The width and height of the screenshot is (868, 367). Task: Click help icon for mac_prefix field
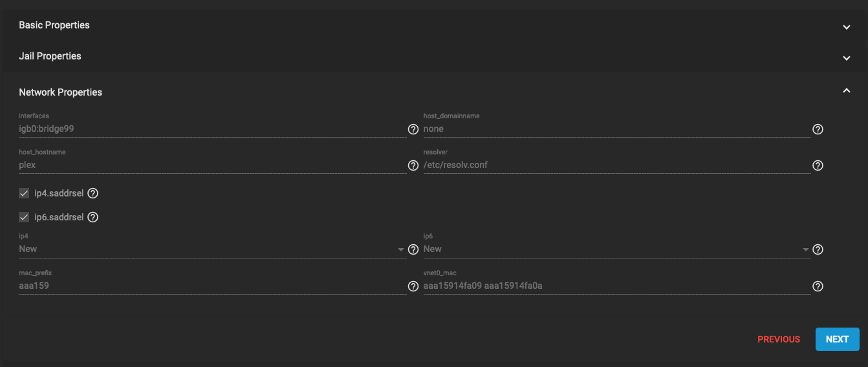413,286
